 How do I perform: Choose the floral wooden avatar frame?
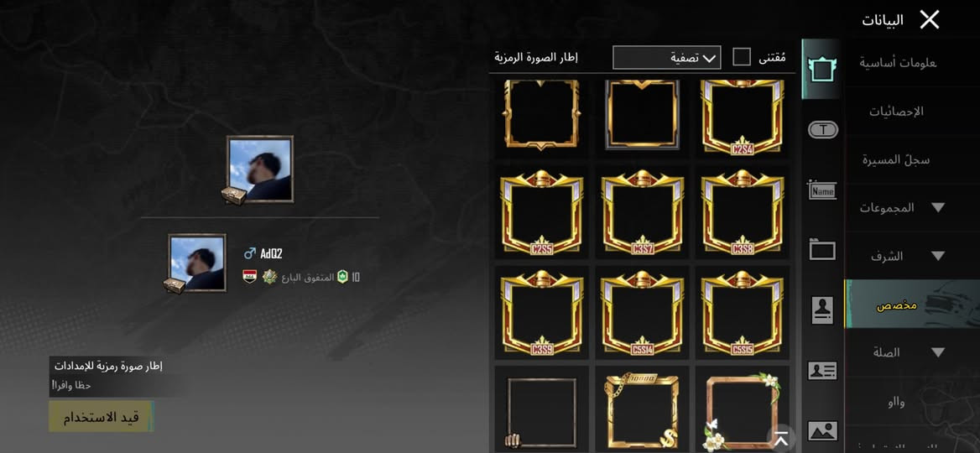pyautogui.click(x=743, y=410)
